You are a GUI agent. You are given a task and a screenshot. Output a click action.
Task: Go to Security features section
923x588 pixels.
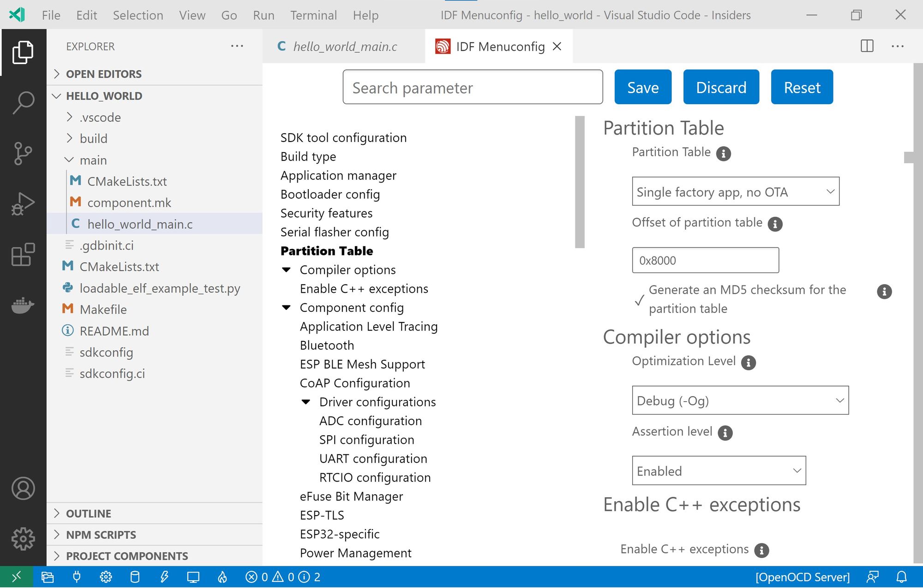(x=326, y=213)
